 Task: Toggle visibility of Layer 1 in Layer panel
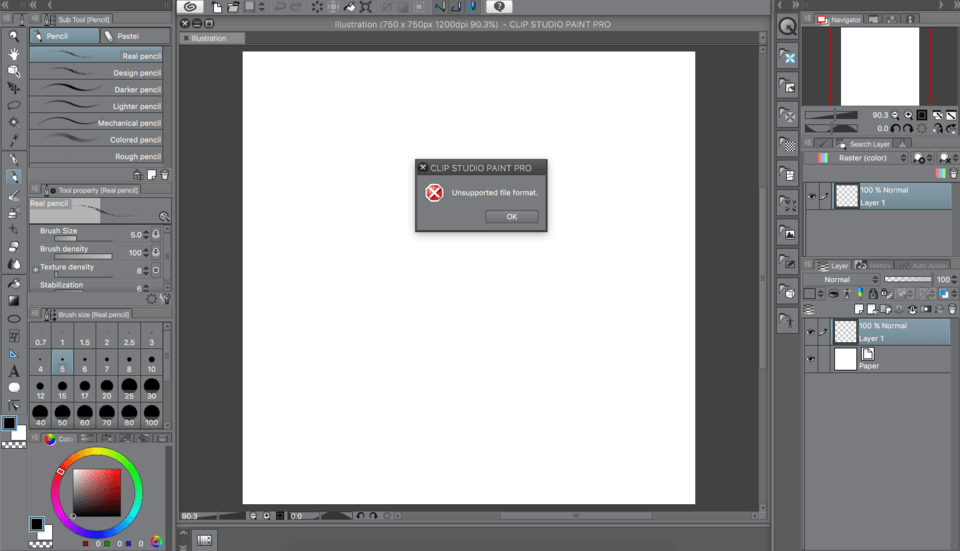click(811, 332)
